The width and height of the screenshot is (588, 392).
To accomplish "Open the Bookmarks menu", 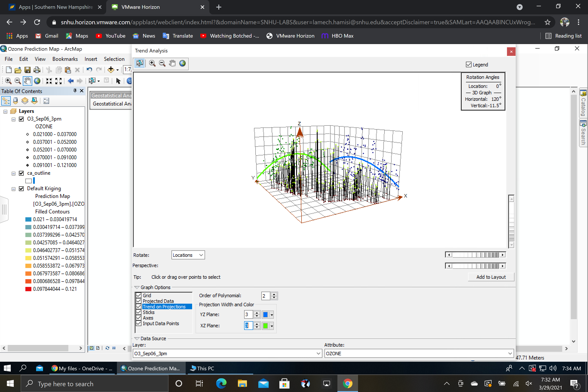I will pos(65,59).
